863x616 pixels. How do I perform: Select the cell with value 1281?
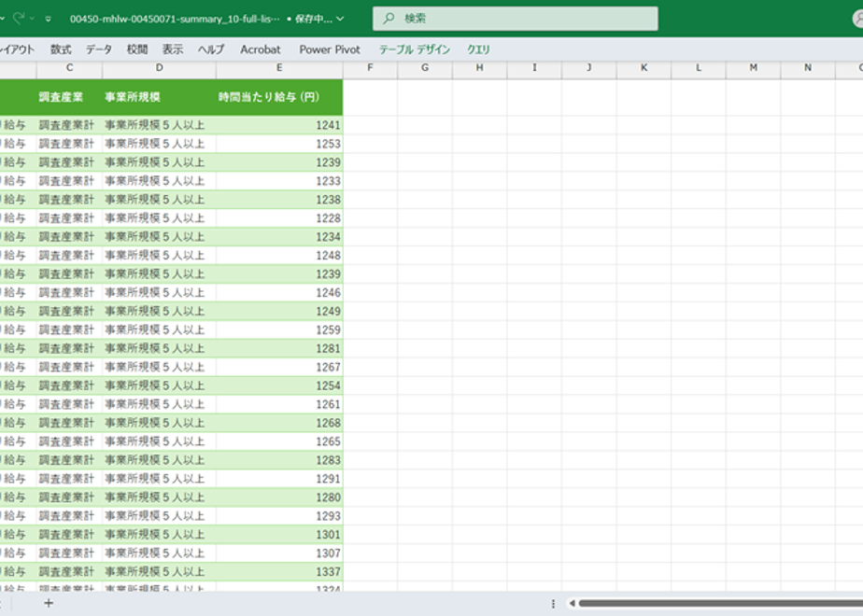coord(279,349)
